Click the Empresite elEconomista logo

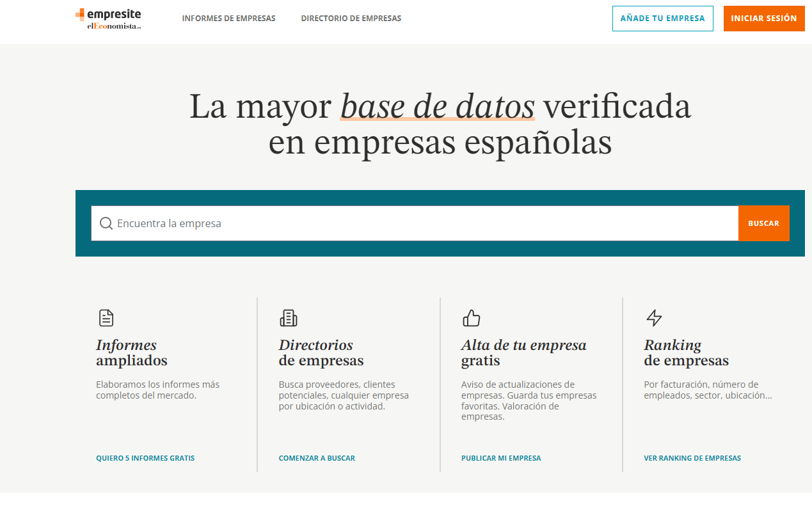[107, 19]
